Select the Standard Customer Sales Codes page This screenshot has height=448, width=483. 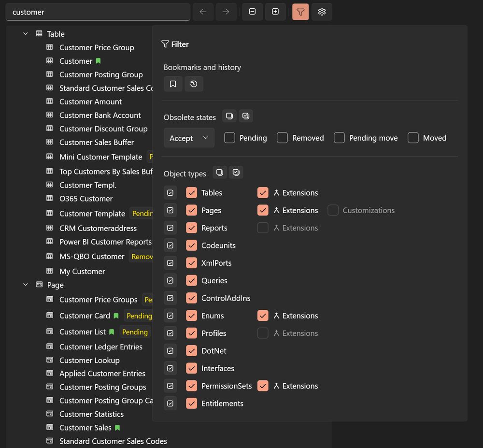click(x=113, y=441)
